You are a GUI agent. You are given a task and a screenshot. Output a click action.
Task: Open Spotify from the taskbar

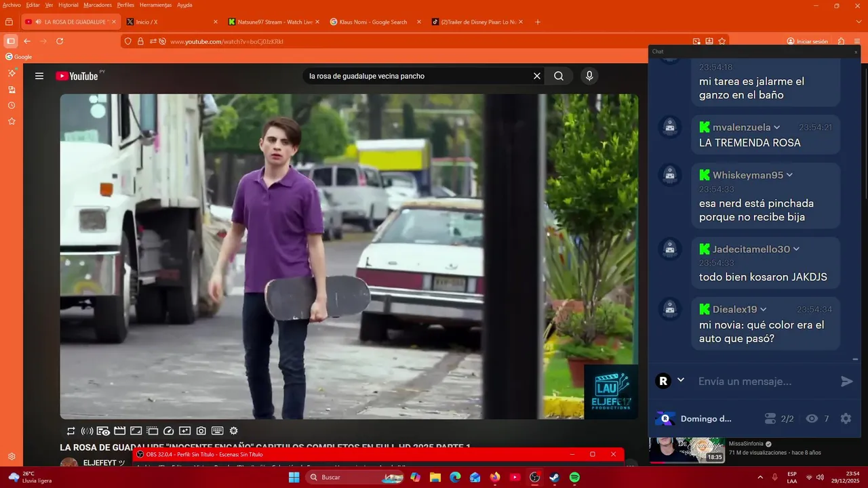(574, 477)
